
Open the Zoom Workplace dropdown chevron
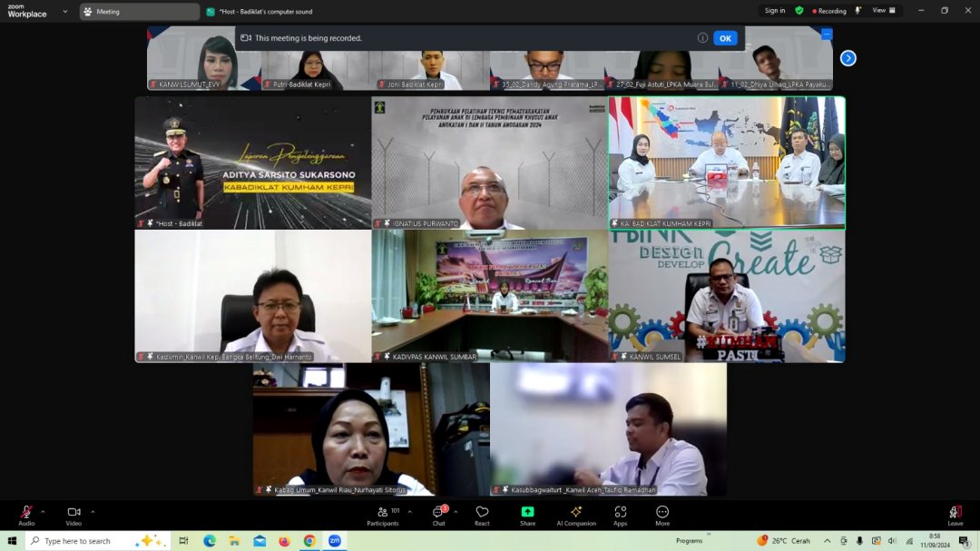(x=65, y=12)
